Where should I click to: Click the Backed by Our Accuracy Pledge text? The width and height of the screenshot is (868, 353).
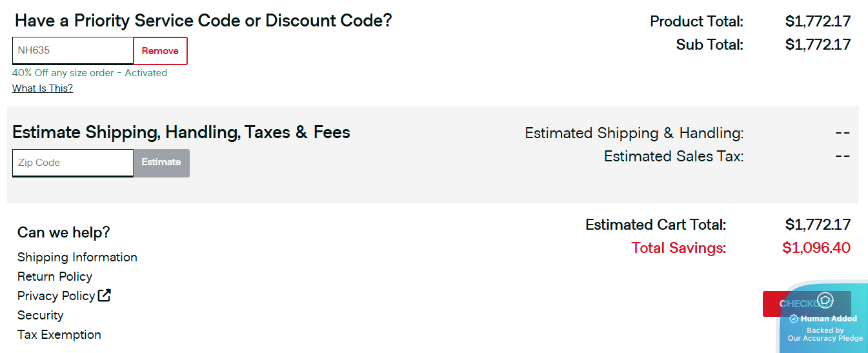click(x=825, y=334)
